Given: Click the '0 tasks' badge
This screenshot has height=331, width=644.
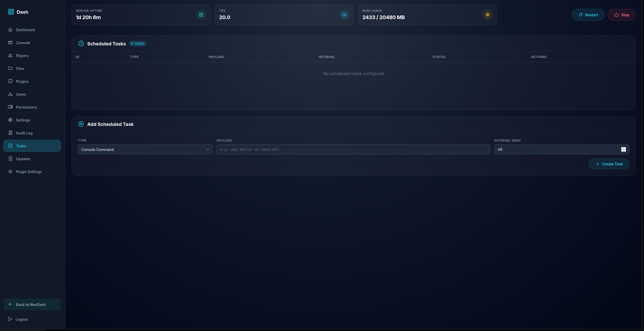Looking at the screenshot, I should (138, 44).
